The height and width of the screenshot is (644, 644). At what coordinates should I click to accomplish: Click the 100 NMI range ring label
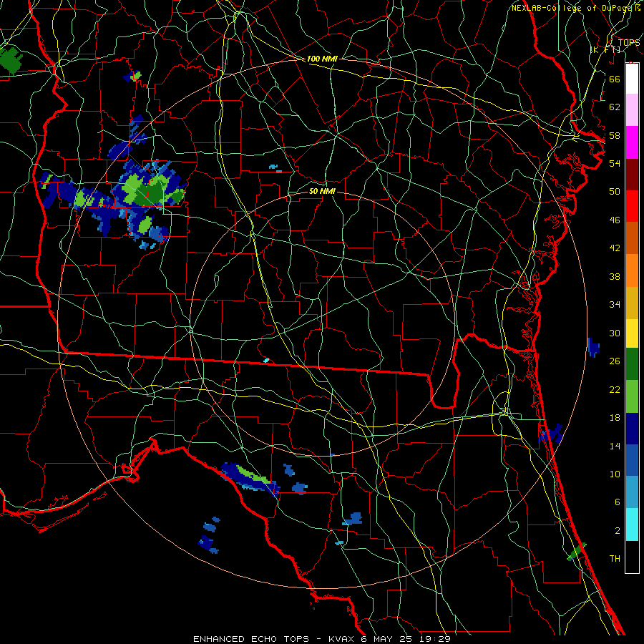(322, 59)
